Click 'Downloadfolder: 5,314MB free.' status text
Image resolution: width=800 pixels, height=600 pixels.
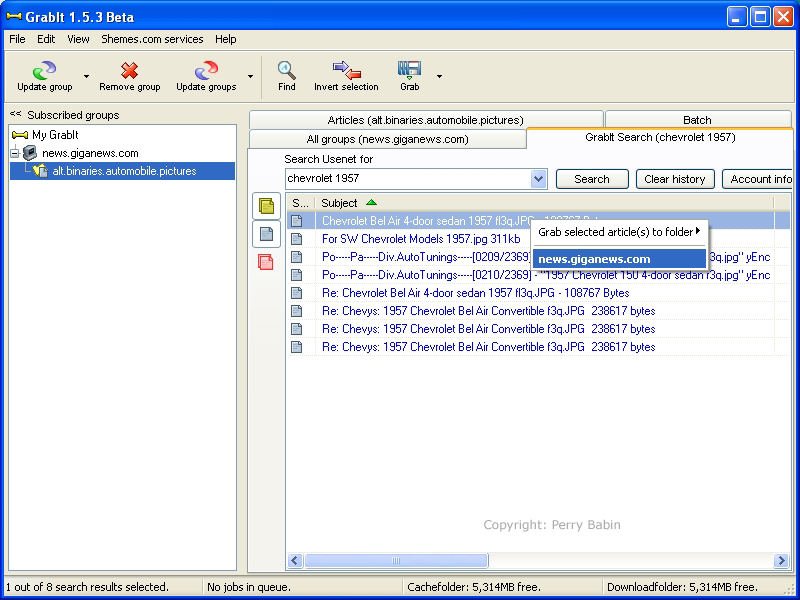tap(682, 587)
